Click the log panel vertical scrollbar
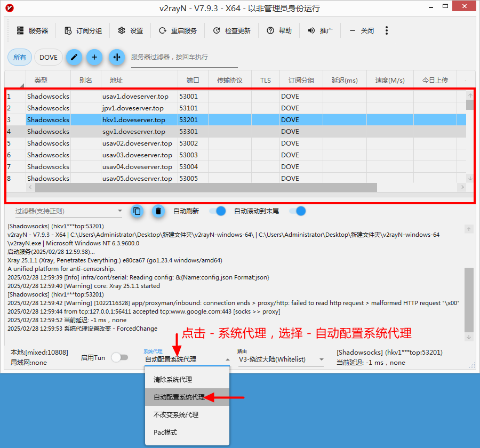 469,300
